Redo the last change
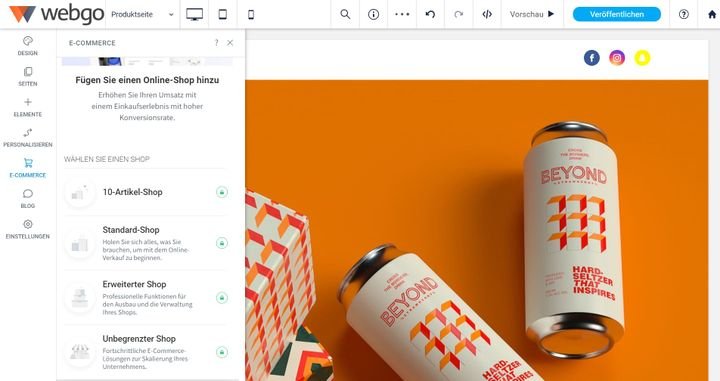 [x=458, y=14]
